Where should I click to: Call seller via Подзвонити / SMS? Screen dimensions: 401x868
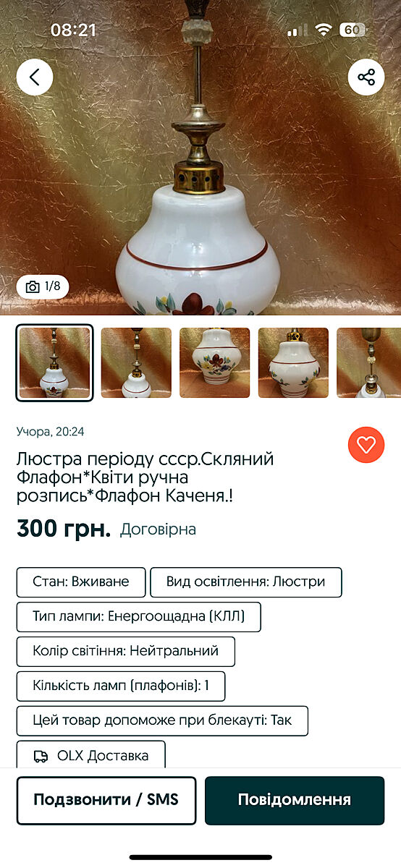point(106,800)
